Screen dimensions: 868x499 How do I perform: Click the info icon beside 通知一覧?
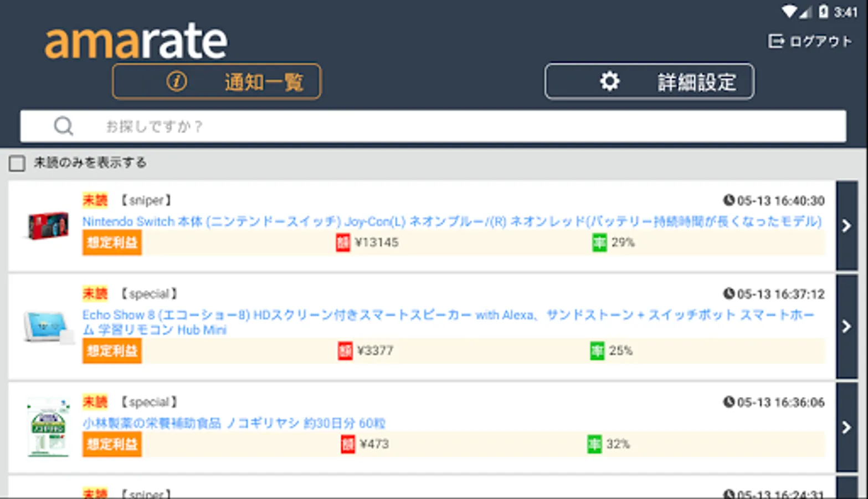176,81
